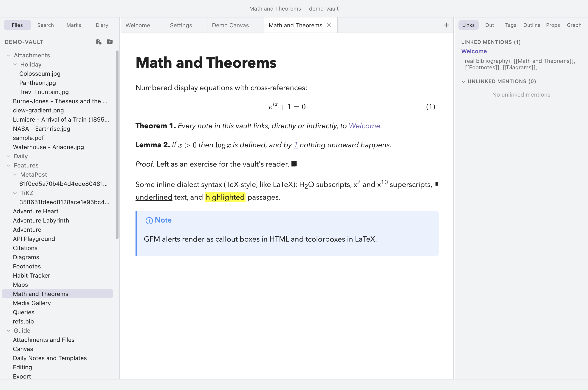Open Welcome under Linked Mentions
This screenshot has height=390, width=588.
coord(474,51)
